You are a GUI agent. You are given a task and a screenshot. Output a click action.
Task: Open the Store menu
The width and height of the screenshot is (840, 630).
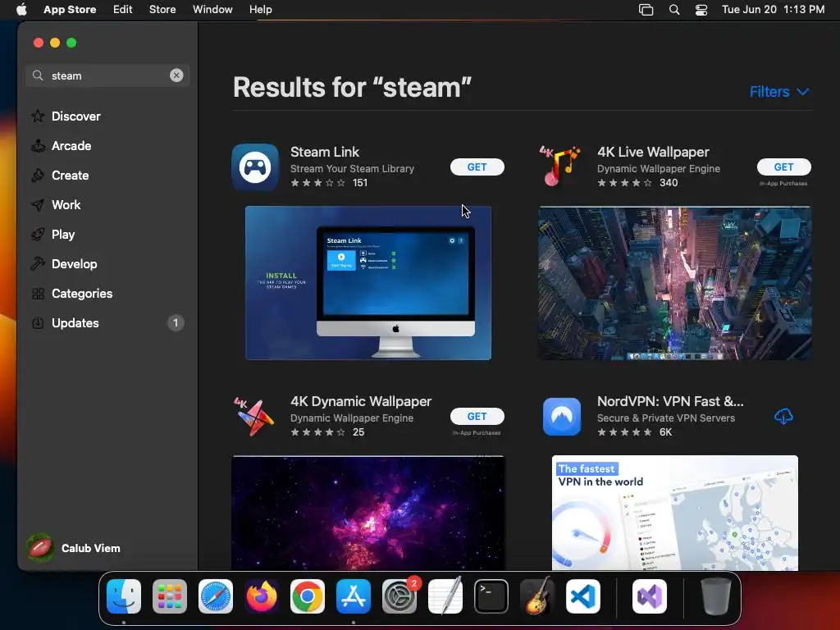point(162,10)
